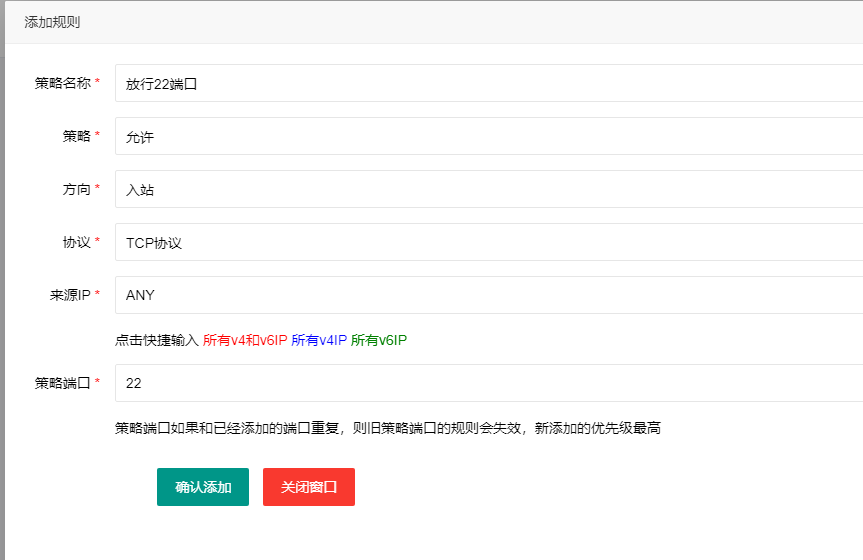Open the 协议 dropdown showing TCP协议
This screenshot has height=560, width=863.
(x=489, y=242)
